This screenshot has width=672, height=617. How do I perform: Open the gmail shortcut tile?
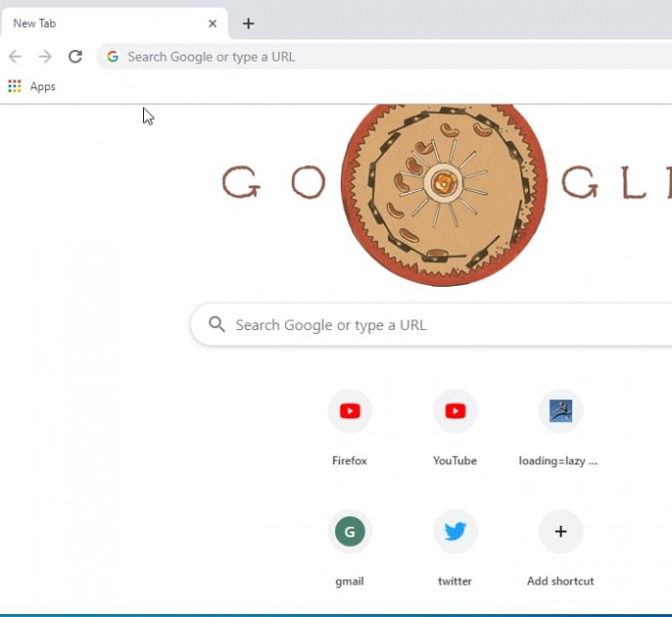click(x=350, y=532)
